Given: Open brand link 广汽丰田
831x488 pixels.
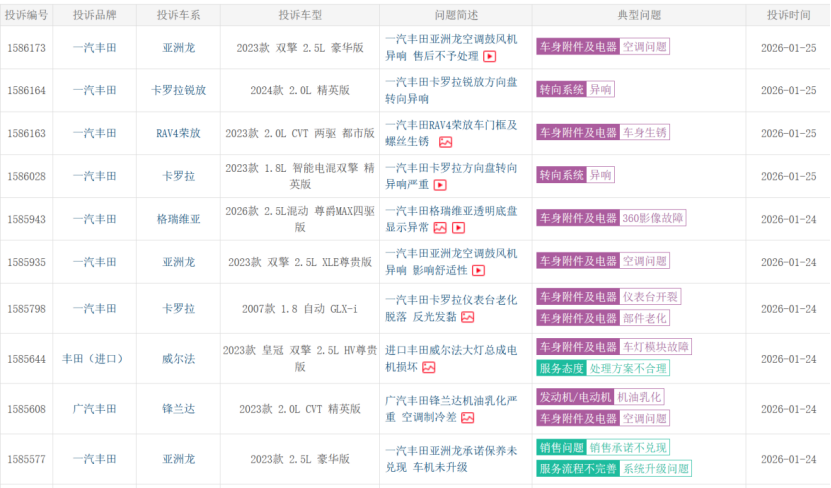Looking at the screenshot, I should pos(94,409).
